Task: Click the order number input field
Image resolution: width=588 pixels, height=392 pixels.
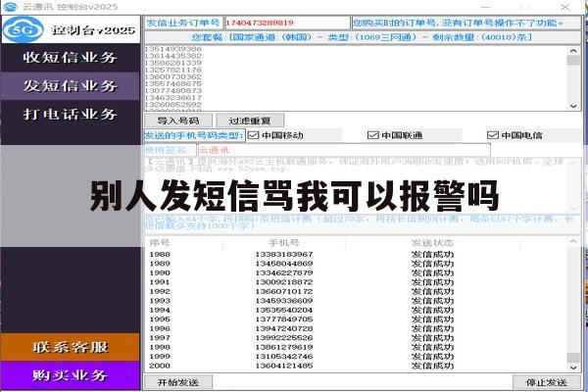Action: 287,23
